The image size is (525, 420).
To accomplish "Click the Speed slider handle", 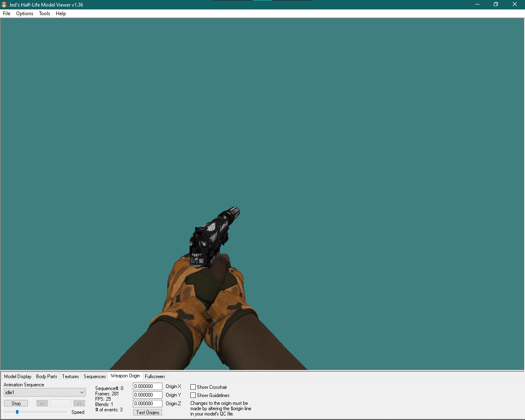I will coord(17,412).
